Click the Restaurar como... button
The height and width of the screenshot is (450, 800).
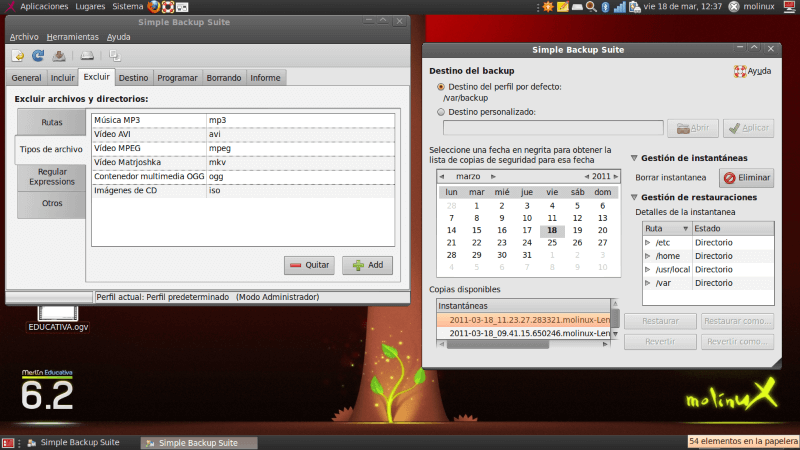(x=737, y=321)
